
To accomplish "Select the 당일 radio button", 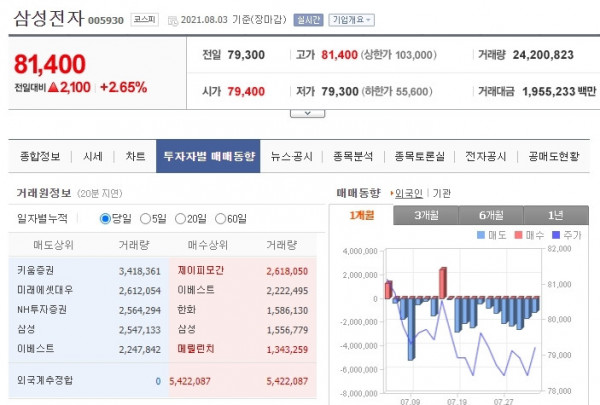I will 105,219.
